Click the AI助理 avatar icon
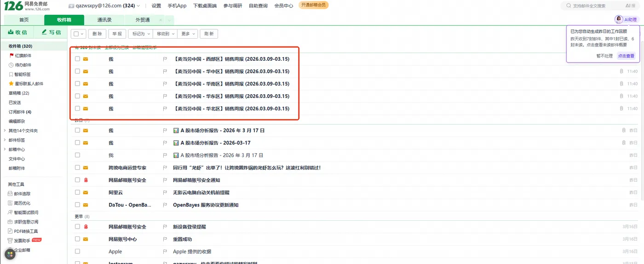644x264 pixels. [x=619, y=19]
